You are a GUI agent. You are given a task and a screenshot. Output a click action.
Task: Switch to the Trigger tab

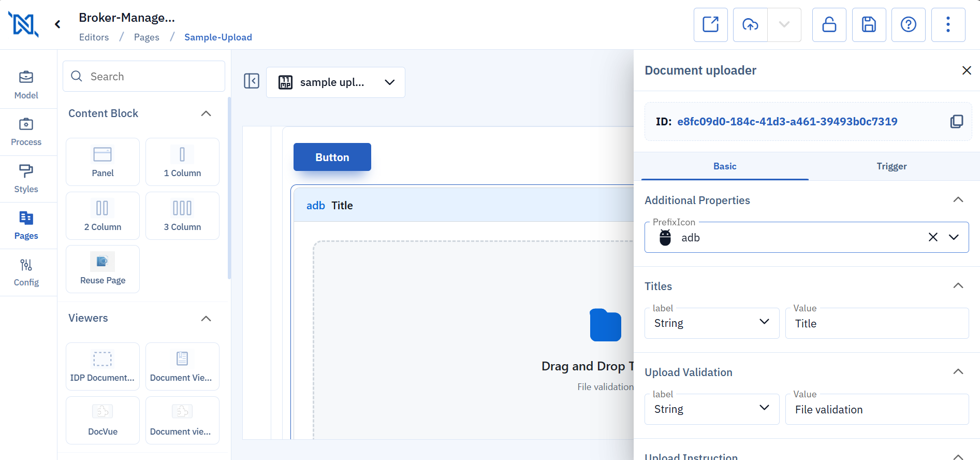pos(891,166)
